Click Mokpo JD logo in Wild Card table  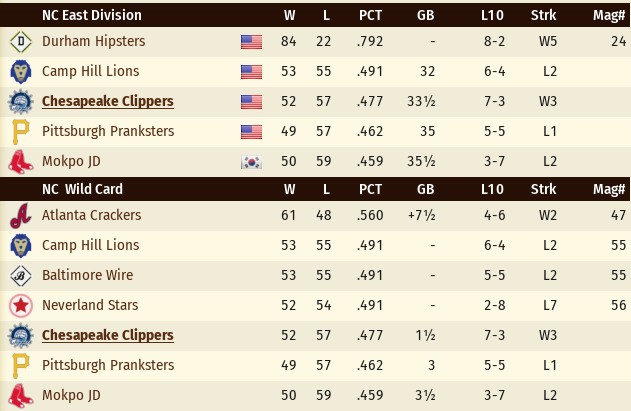tap(20, 395)
